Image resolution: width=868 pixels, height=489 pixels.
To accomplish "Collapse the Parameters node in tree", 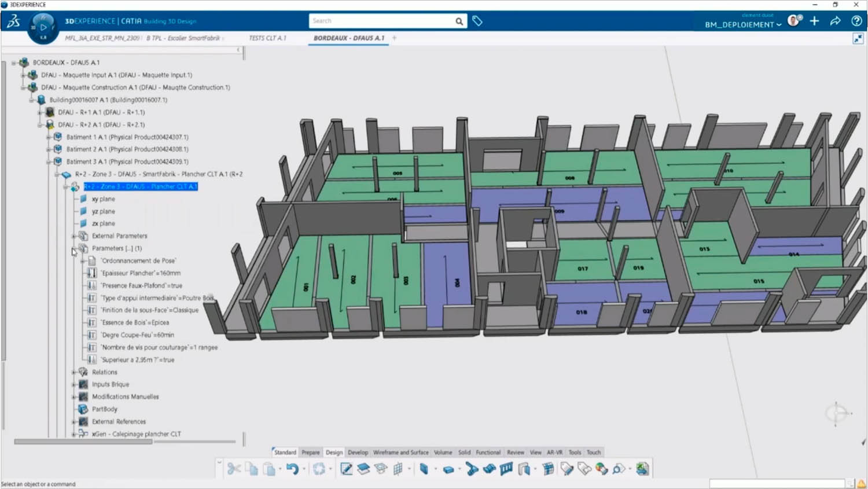I will tap(74, 249).
